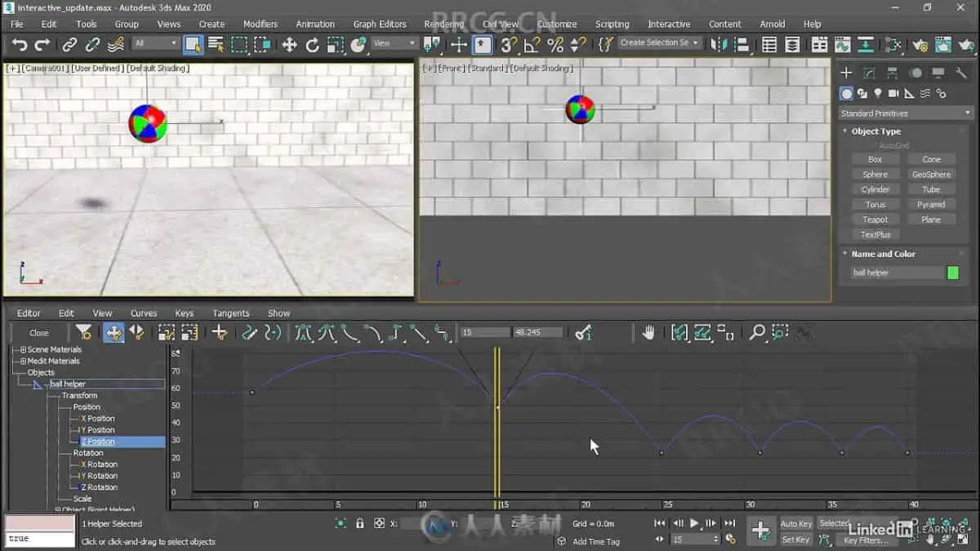This screenshot has height=551, width=980.
Task: Expand the Scene Materials tree node
Action: point(24,349)
